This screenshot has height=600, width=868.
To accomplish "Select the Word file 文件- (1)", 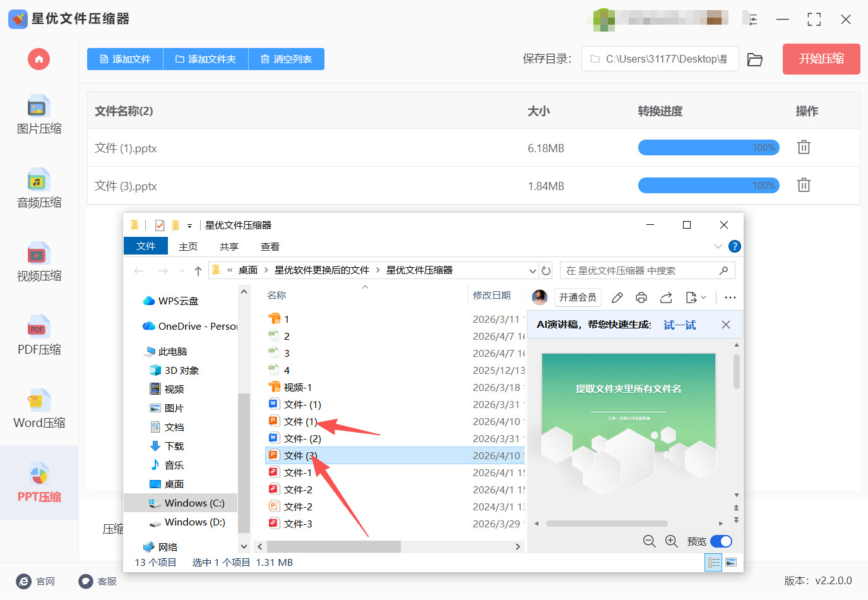I will click(x=295, y=405).
